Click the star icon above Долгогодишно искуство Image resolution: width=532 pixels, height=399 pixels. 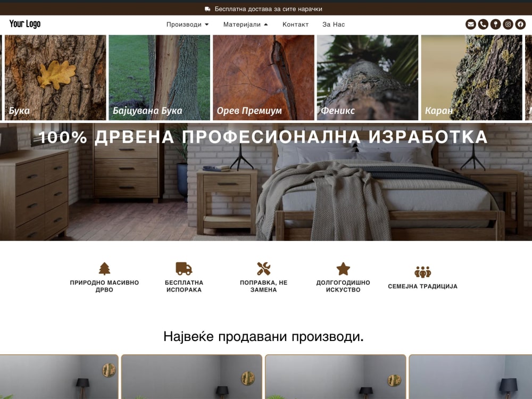(343, 269)
